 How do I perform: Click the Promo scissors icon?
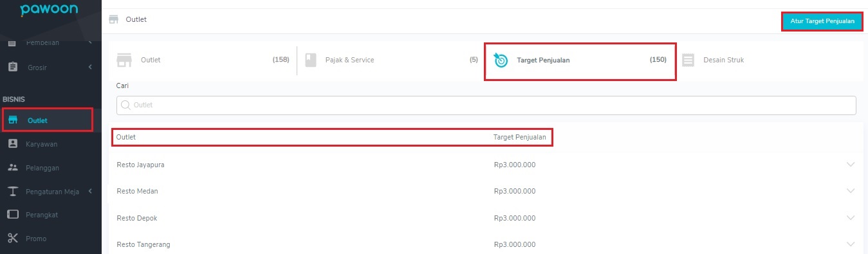[x=12, y=239]
